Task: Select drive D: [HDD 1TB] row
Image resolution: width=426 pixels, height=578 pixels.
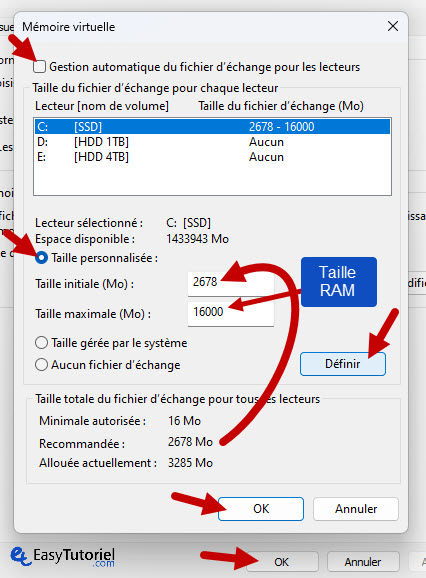Action: tap(212, 142)
